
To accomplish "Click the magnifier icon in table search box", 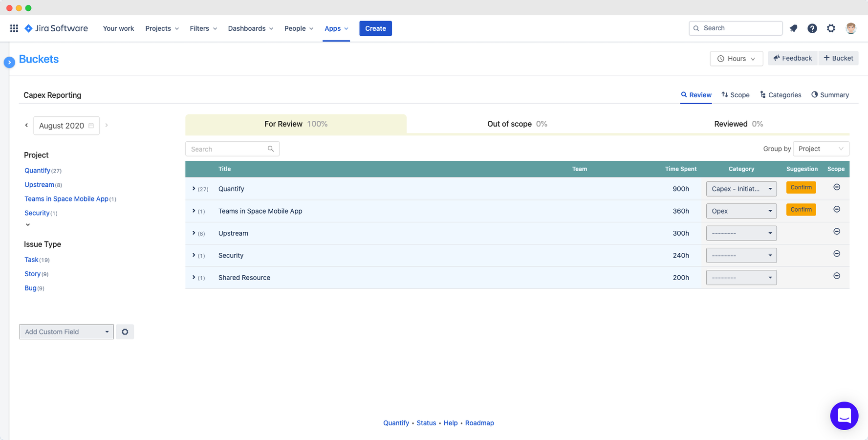I will 271,149.
